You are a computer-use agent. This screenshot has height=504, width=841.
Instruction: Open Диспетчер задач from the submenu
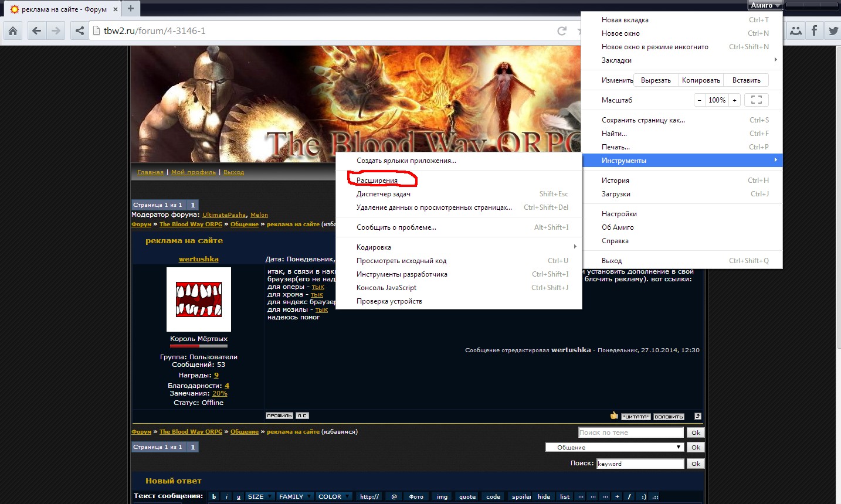tap(459, 194)
